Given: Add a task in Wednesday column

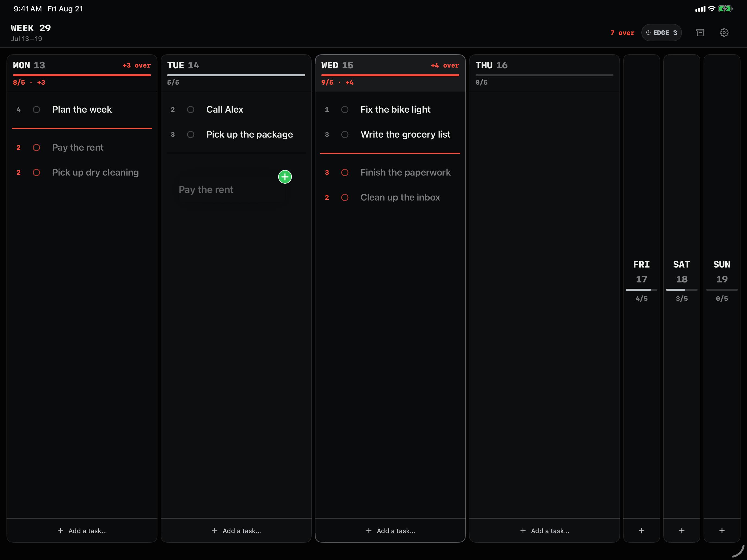Looking at the screenshot, I should 390,531.
